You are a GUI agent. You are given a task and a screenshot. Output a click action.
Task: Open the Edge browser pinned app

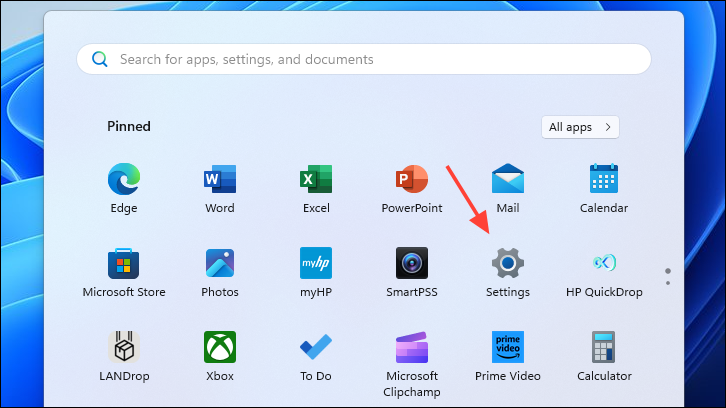click(x=124, y=179)
